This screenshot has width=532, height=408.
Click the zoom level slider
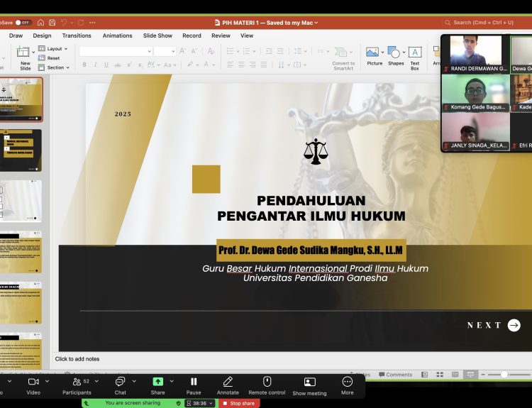pyautogui.click(x=504, y=375)
